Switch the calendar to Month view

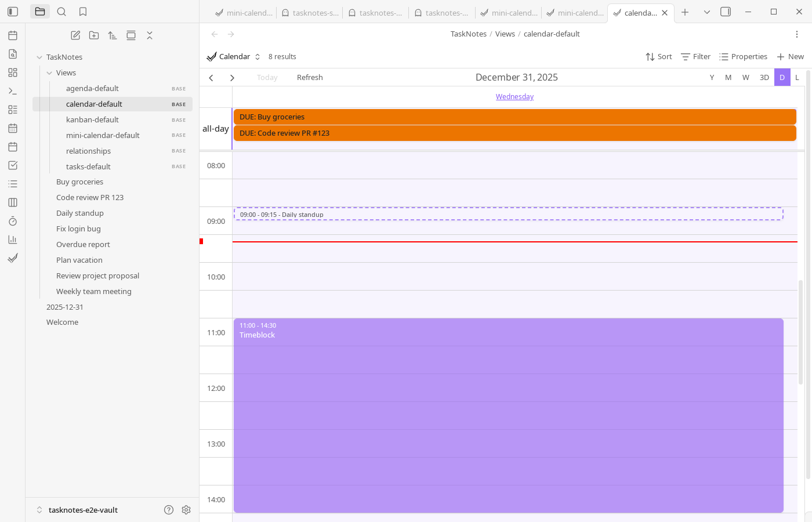(728, 78)
